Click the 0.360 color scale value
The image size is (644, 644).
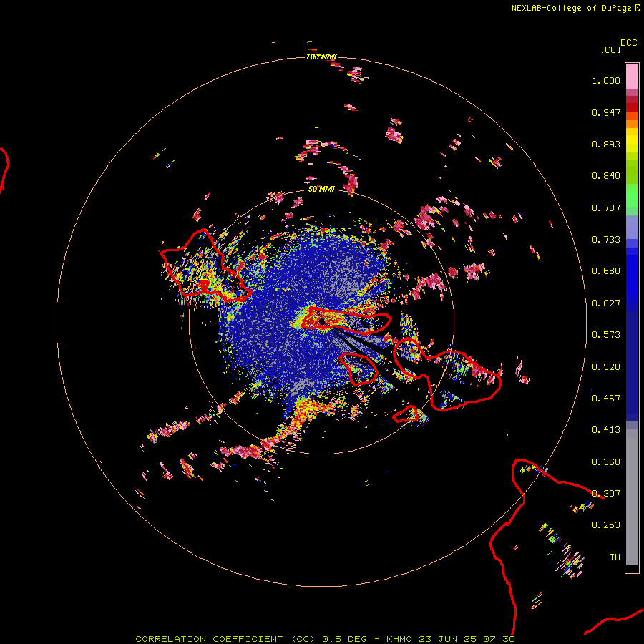[606, 462]
